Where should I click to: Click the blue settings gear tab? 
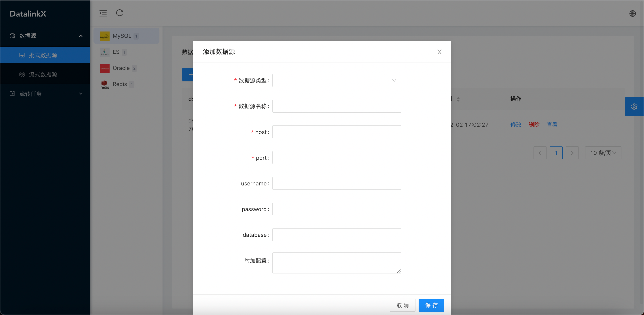click(x=634, y=107)
